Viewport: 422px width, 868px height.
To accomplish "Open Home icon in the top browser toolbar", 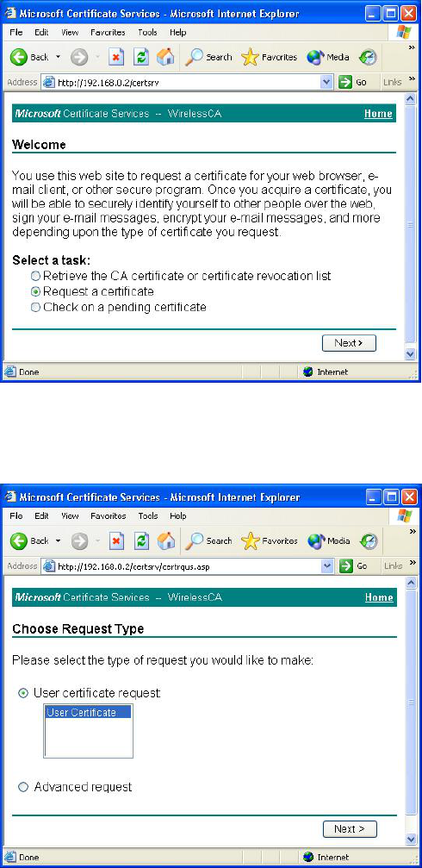I will click(x=165, y=57).
